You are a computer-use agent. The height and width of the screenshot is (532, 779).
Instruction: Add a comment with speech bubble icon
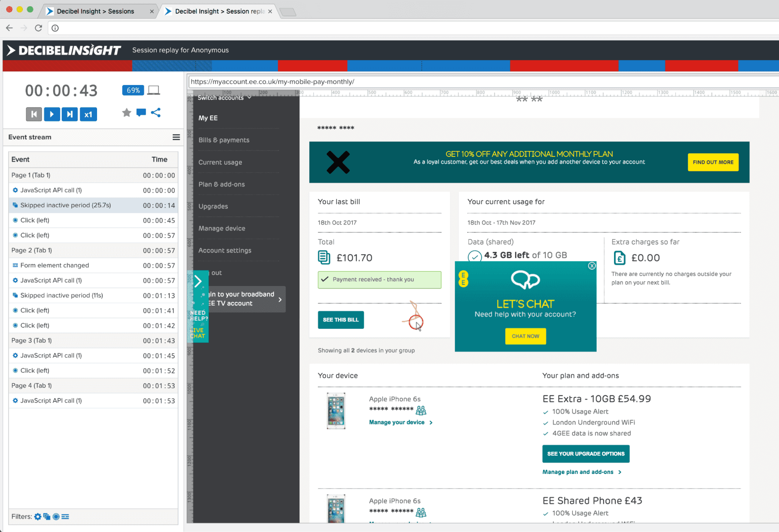click(x=141, y=113)
